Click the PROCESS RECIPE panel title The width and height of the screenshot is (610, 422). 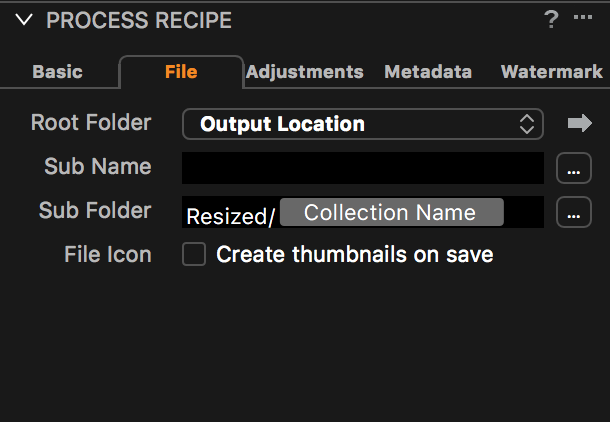click(139, 20)
